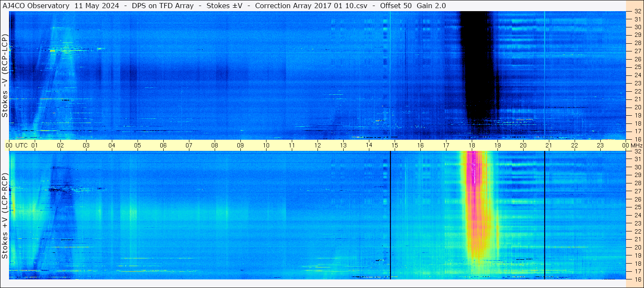The height and width of the screenshot is (288, 644).
Task: Click the "Offset 50" header value
Action: [396, 6]
